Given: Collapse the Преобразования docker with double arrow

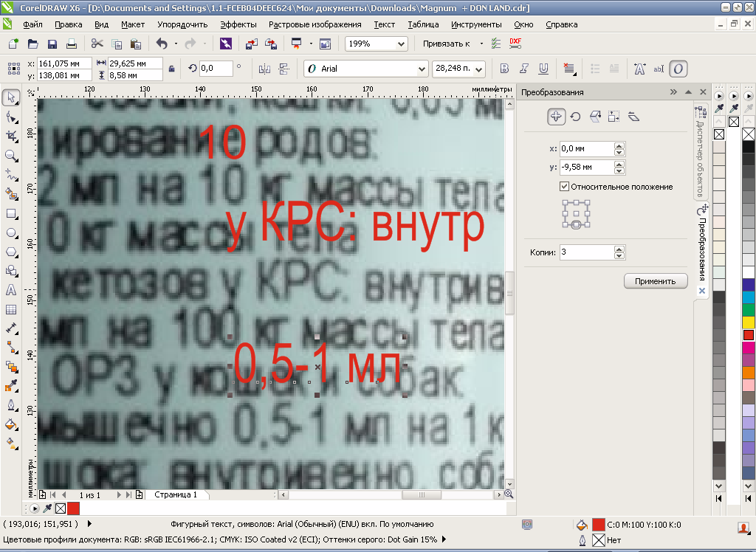Looking at the screenshot, I should click(x=673, y=92).
